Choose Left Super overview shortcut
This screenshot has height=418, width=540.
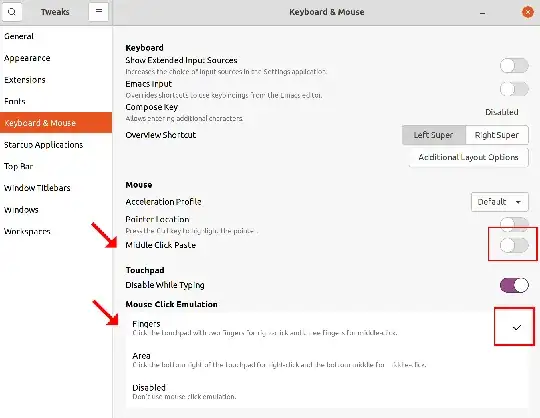point(434,135)
